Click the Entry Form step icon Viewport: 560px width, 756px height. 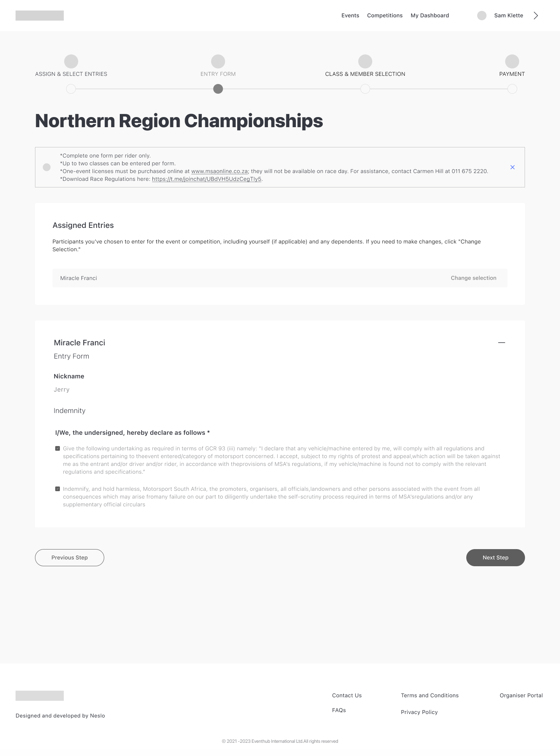(218, 61)
